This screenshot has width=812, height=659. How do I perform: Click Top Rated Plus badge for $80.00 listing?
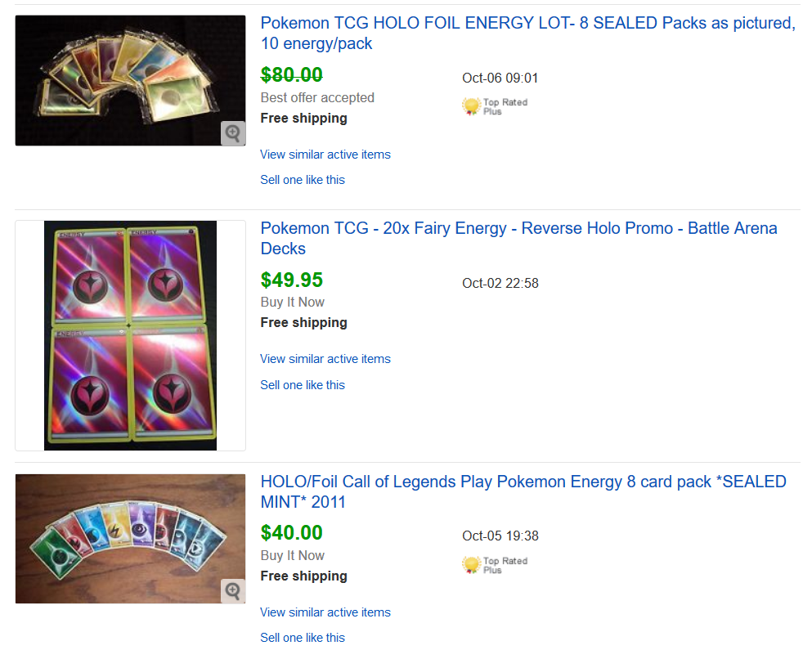495,106
